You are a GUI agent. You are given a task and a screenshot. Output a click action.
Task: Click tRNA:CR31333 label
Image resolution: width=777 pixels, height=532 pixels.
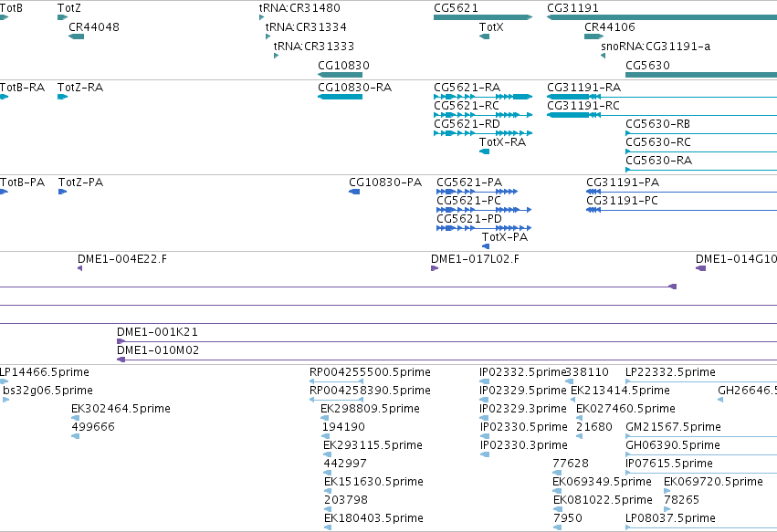pyautogui.click(x=314, y=47)
